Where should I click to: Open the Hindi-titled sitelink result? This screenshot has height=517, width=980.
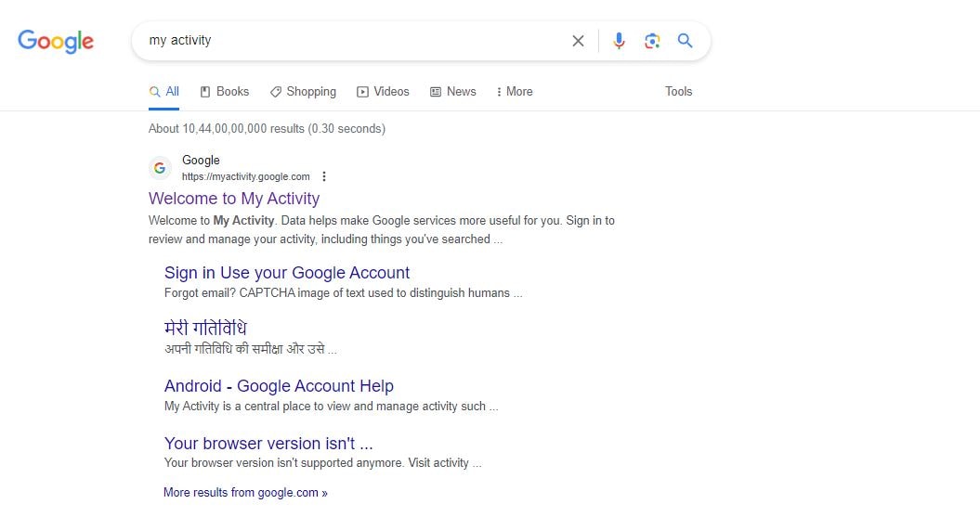pyautogui.click(x=205, y=329)
